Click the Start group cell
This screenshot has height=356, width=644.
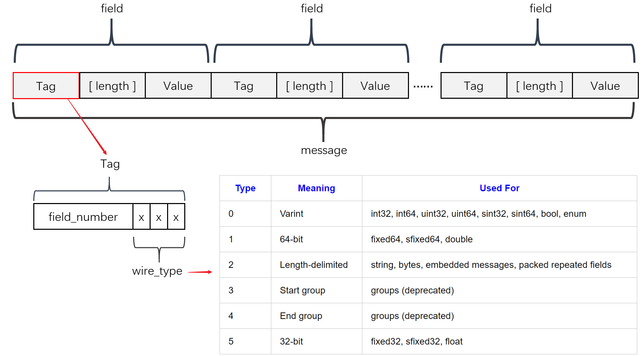coord(302,290)
